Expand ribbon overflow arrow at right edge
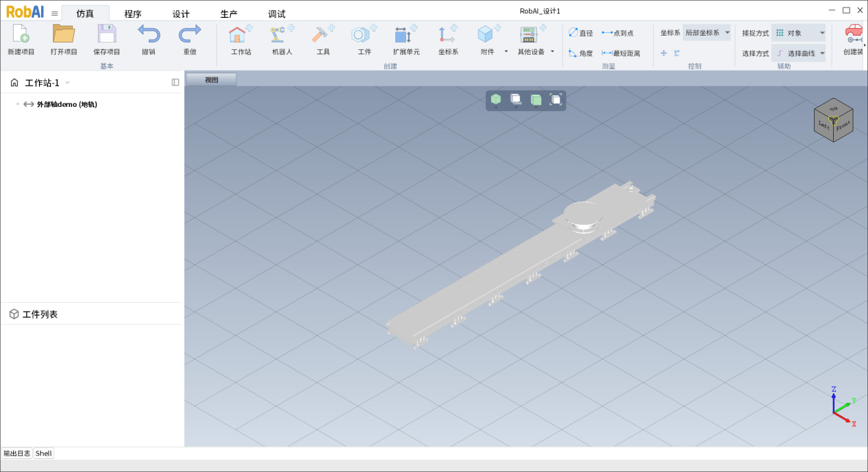 click(865, 45)
